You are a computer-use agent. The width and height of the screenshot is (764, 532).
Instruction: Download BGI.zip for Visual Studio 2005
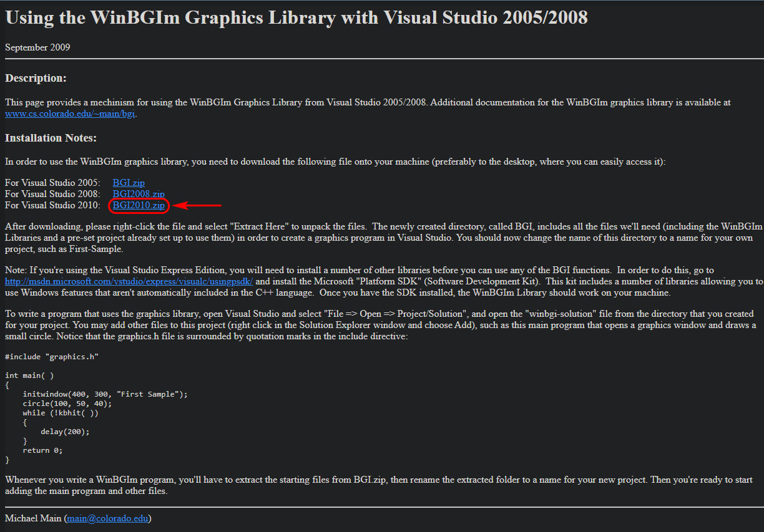129,183
